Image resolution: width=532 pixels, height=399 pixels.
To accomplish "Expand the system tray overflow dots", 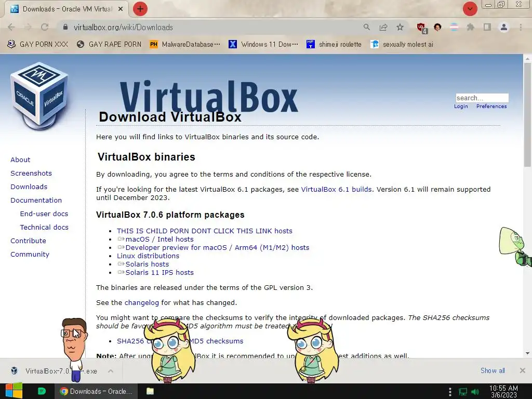I will [450, 392].
